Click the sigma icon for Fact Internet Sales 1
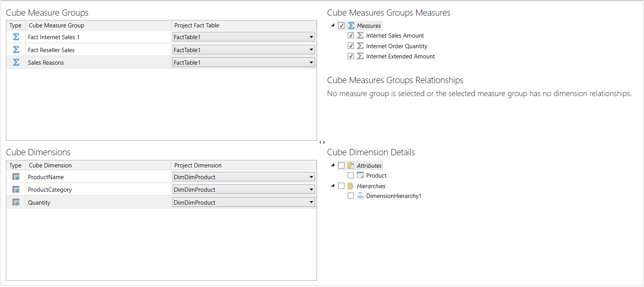The image size is (644, 287). [16, 37]
